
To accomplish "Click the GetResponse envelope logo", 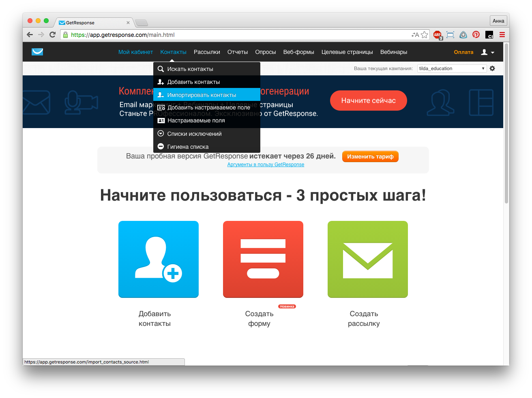I will pyautogui.click(x=37, y=52).
